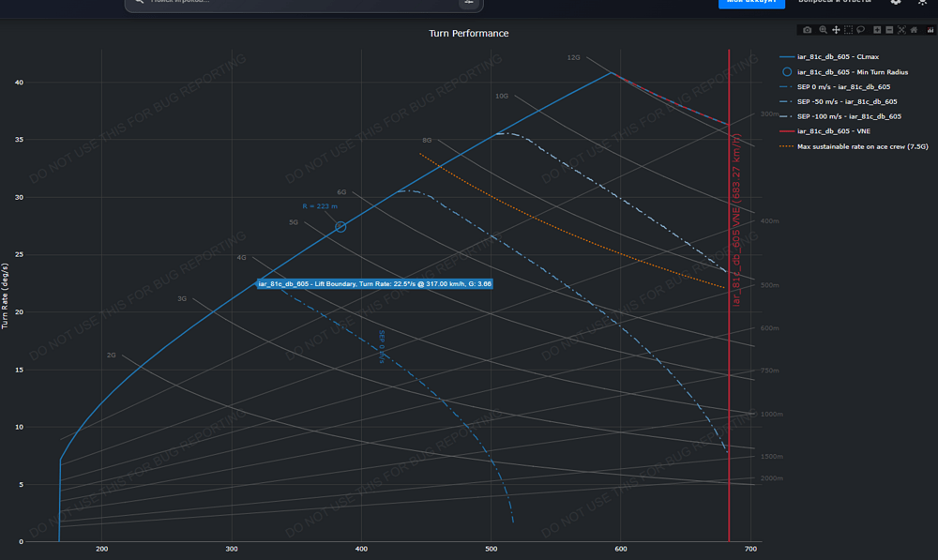
Task: Click the 4G load factor label
Action: click(241, 257)
